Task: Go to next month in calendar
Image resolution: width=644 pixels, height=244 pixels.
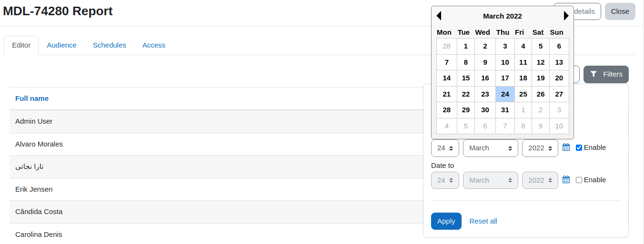Action: [566, 16]
